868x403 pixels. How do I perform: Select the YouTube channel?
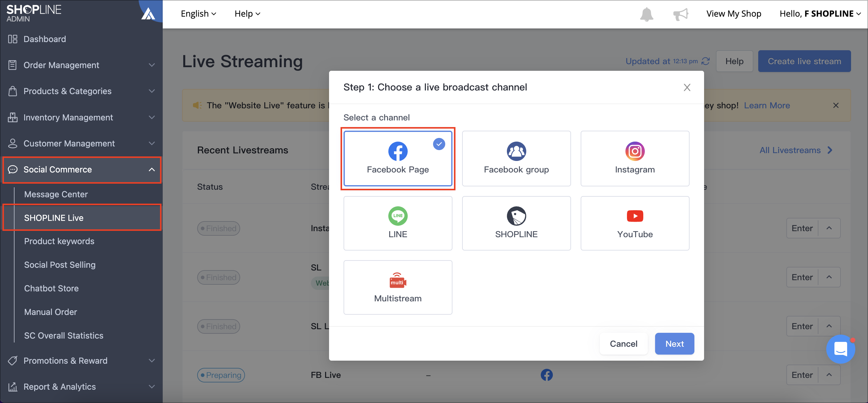pos(635,223)
